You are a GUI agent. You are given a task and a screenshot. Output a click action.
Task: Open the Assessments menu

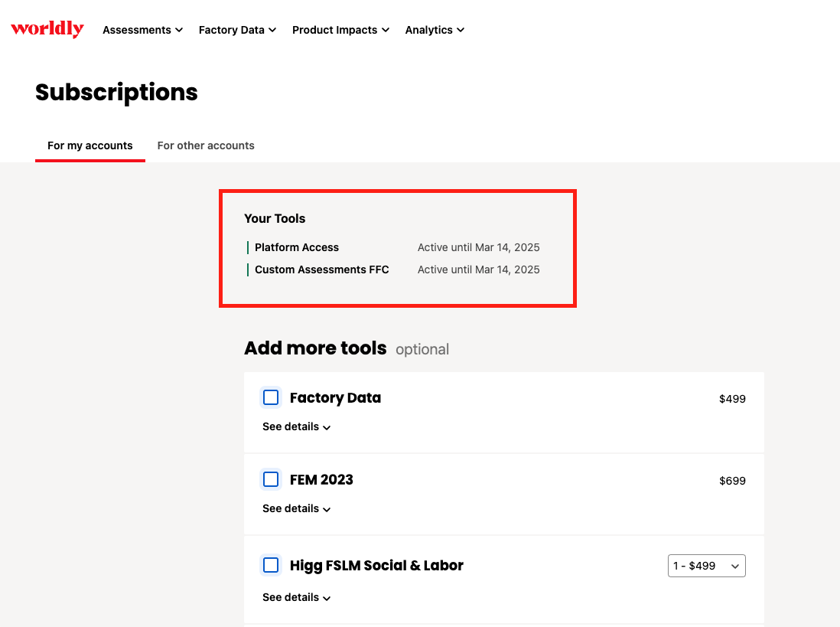[142, 30]
